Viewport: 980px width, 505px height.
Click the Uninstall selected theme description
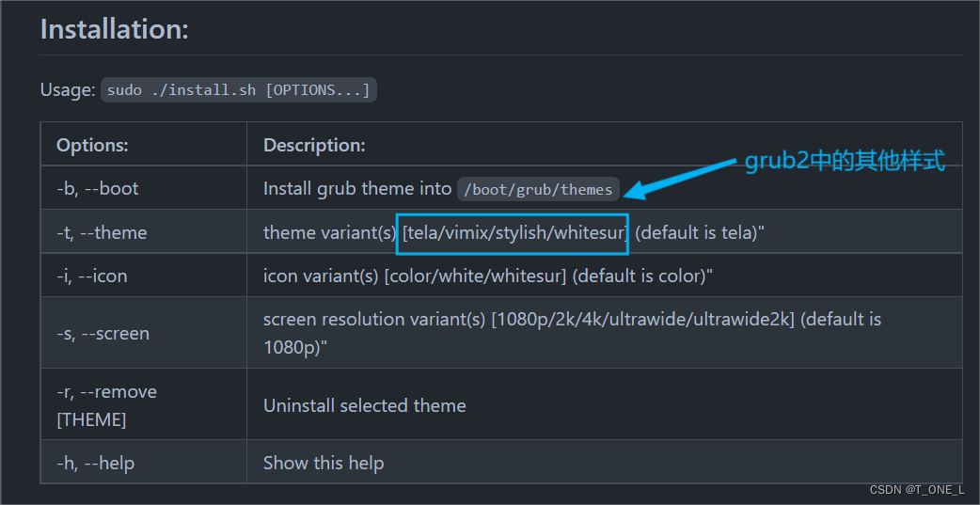[364, 405]
